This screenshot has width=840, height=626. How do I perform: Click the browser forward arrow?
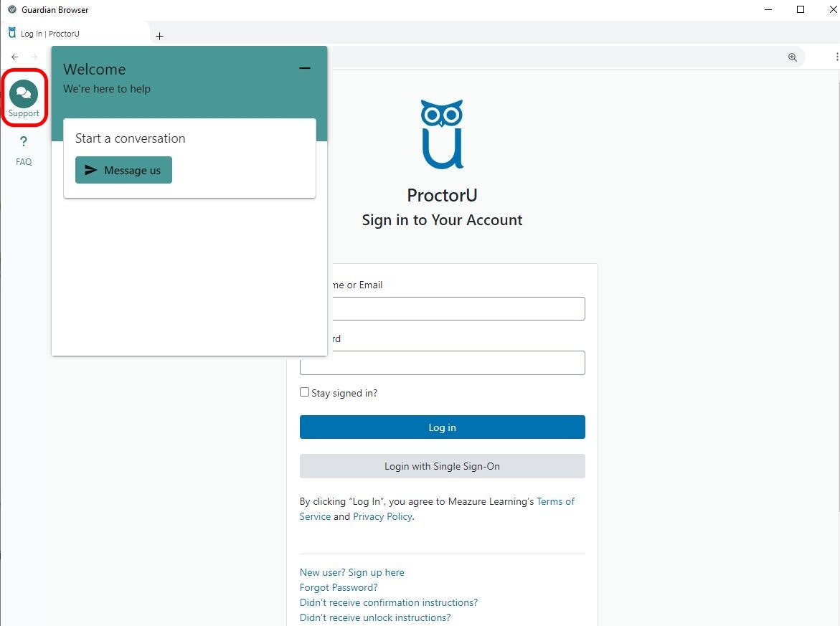[x=34, y=57]
